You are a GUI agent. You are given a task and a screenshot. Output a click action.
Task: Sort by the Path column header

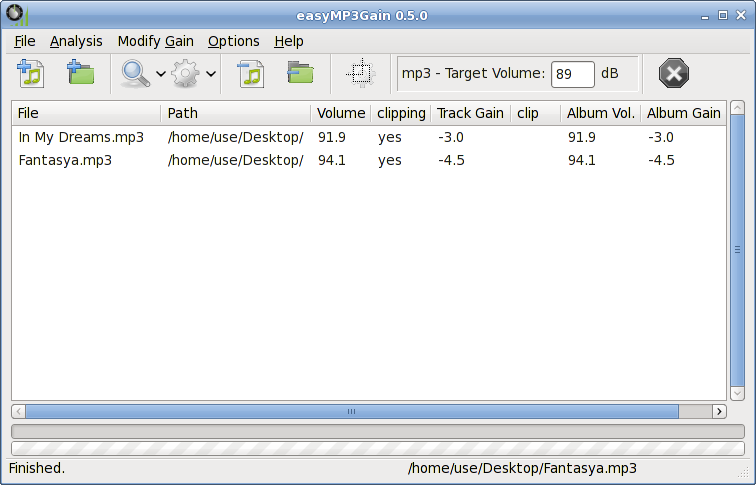click(x=236, y=113)
